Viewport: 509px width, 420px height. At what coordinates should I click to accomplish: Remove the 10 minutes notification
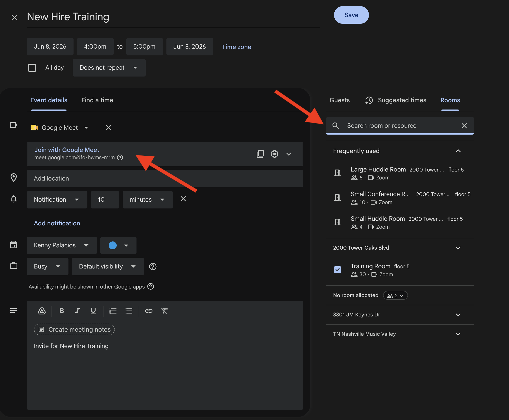[183, 199]
